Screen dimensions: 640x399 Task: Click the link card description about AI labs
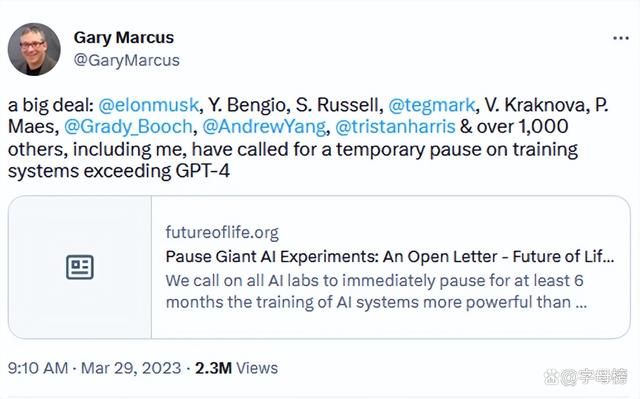376,292
